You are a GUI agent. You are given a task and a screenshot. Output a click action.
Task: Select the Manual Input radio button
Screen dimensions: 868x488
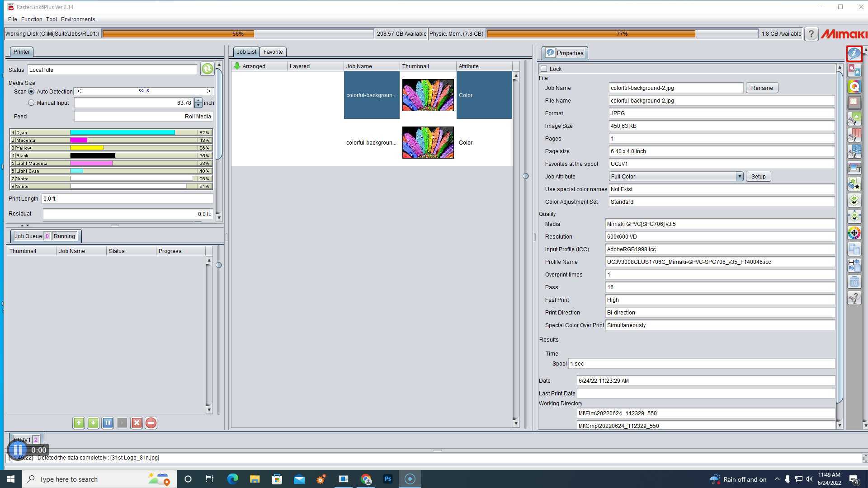click(x=31, y=103)
